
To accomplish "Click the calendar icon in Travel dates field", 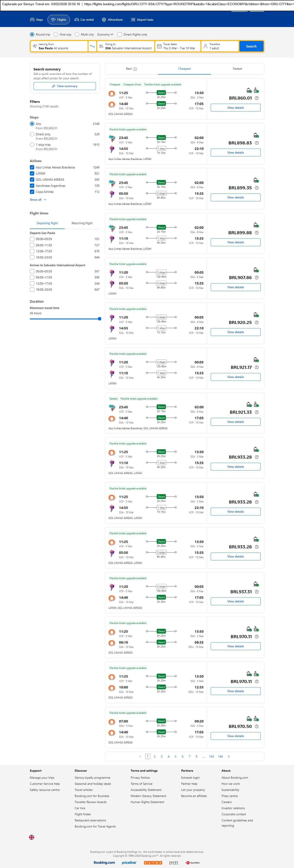I will (159, 46).
